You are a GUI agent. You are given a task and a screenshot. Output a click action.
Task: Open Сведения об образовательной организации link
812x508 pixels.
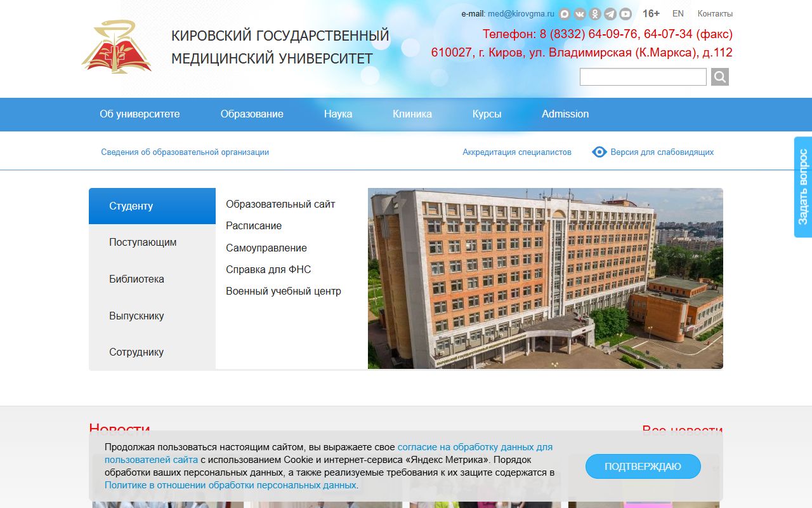pos(185,152)
